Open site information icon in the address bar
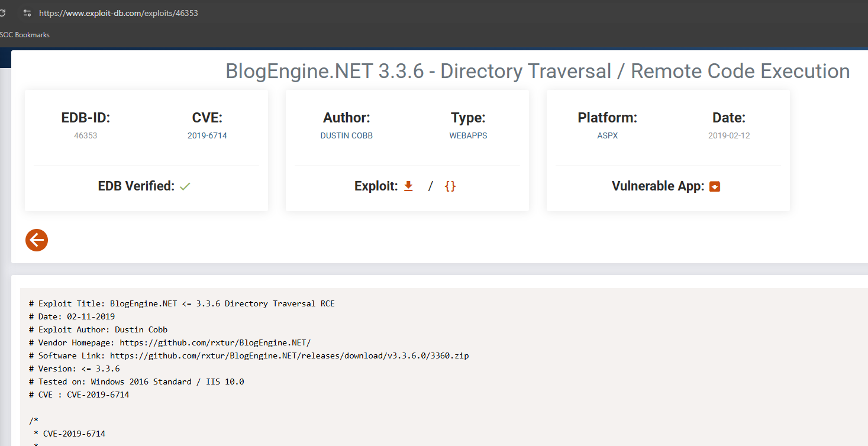Screen dimensions: 868x446 [x=27, y=12]
